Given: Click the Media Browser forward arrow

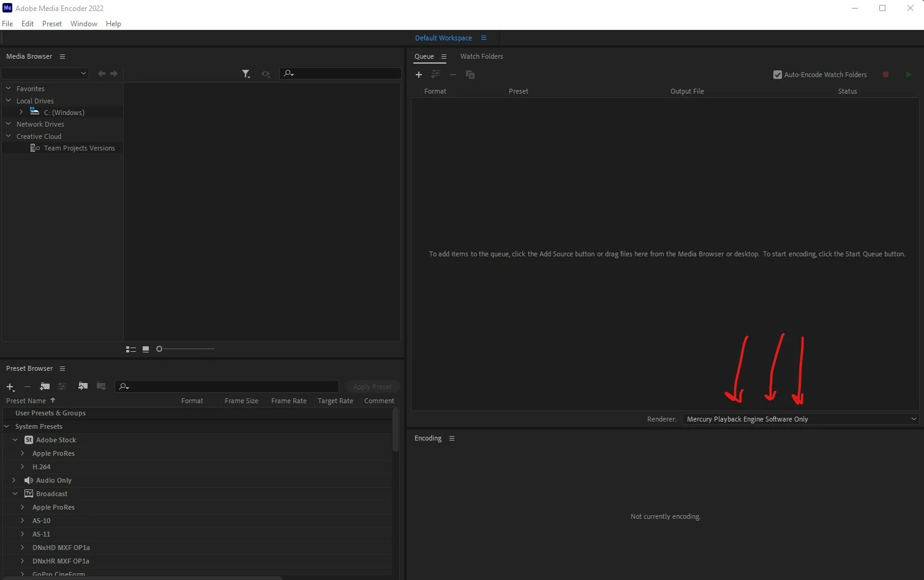Looking at the screenshot, I should pyautogui.click(x=114, y=73).
